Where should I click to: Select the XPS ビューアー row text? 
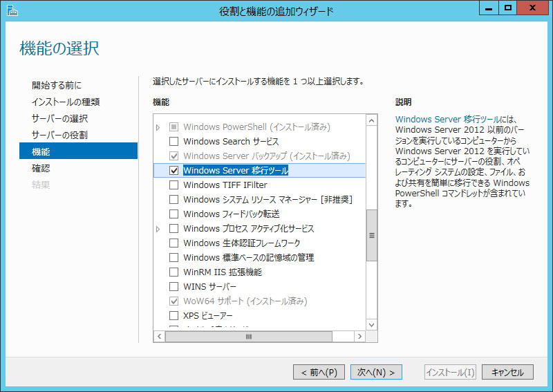(208, 315)
